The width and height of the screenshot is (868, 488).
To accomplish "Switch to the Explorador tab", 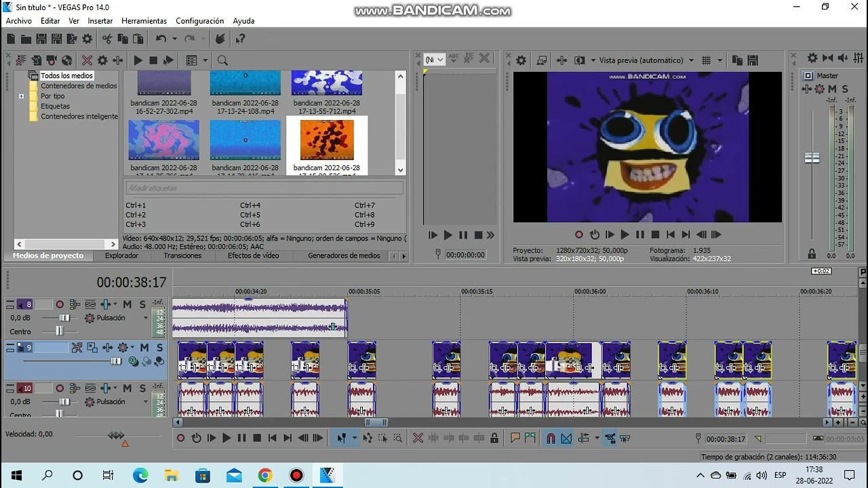I will click(121, 256).
